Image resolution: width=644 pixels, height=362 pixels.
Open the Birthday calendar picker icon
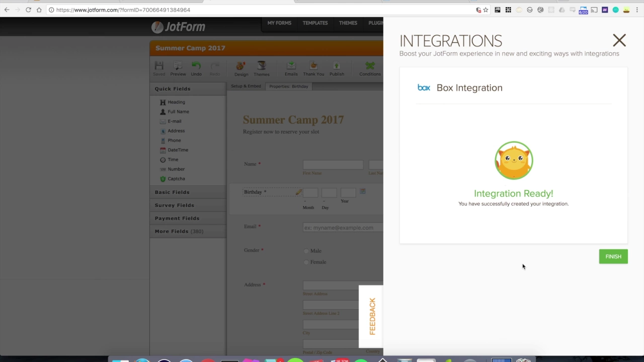click(x=363, y=192)
